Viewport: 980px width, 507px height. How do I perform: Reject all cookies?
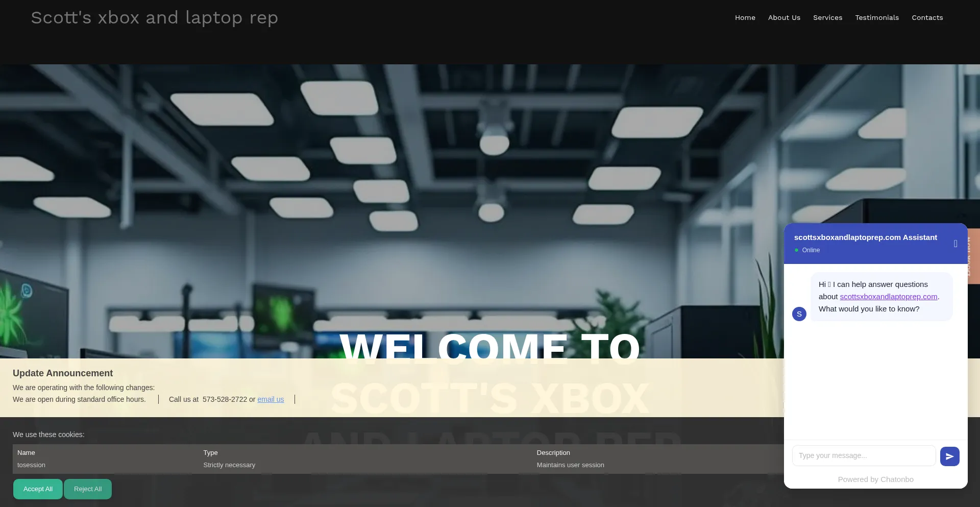coord(88,489)
